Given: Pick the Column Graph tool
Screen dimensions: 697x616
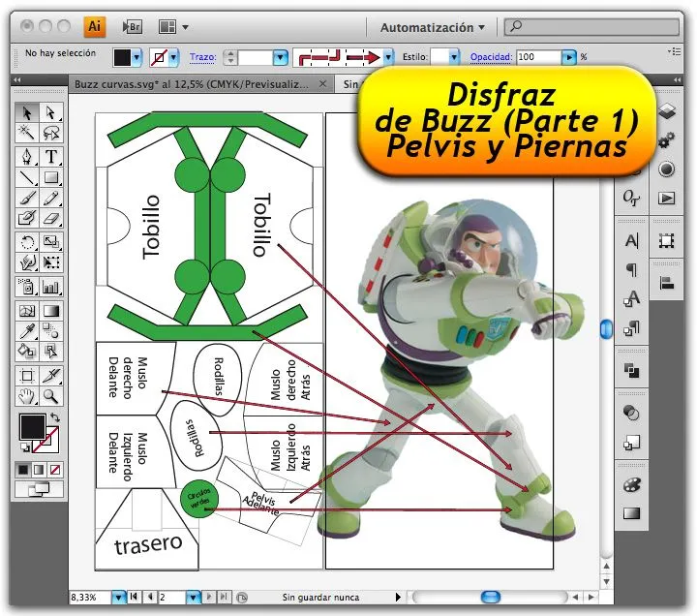Looking at the screenshot, I should [x=51, y=287].
